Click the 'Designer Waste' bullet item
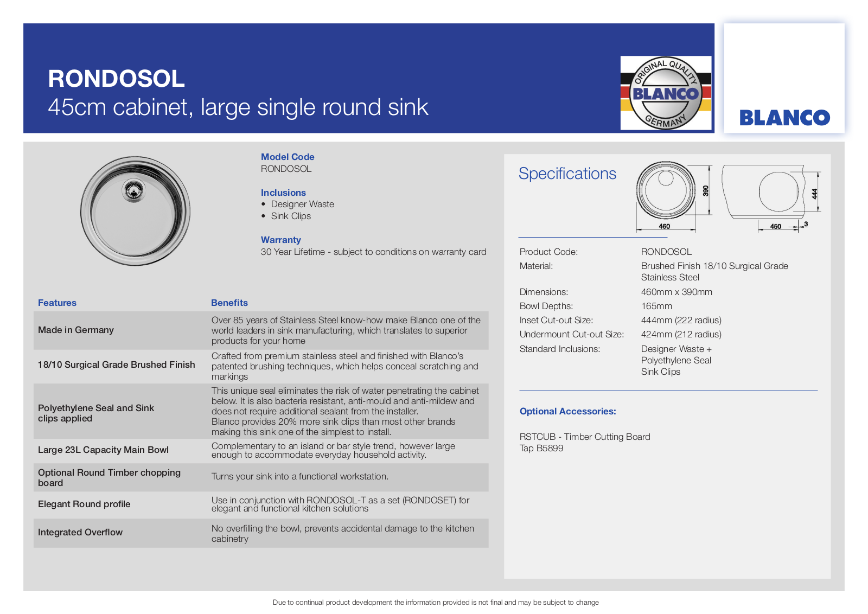This screenshot has width=868, height=614. pyautogui.click(x=303, y=204)
